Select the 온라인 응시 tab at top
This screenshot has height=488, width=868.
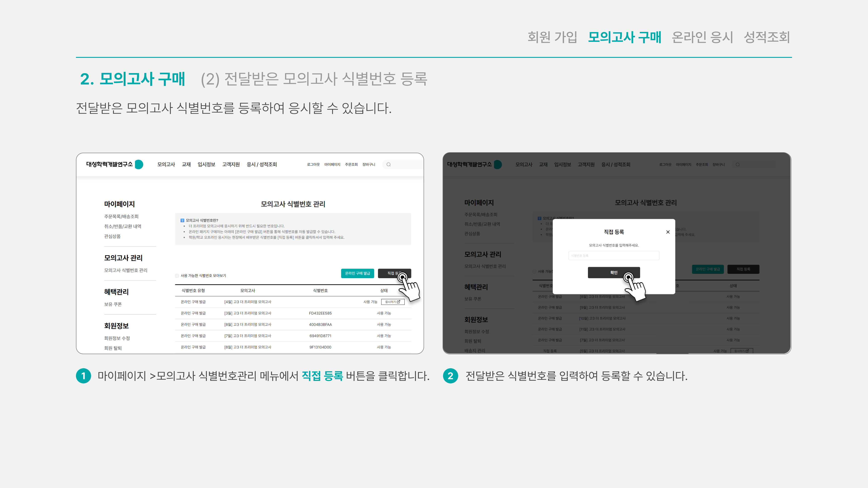[702, 37]
